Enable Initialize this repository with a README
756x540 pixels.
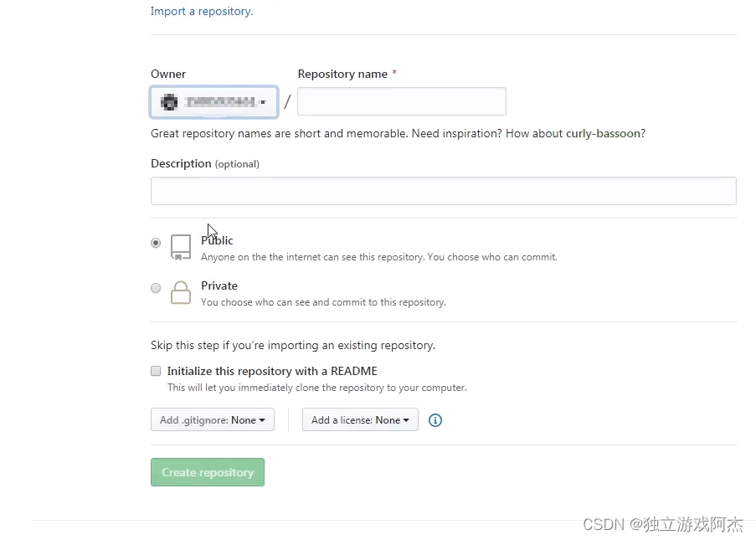[156, 370]
